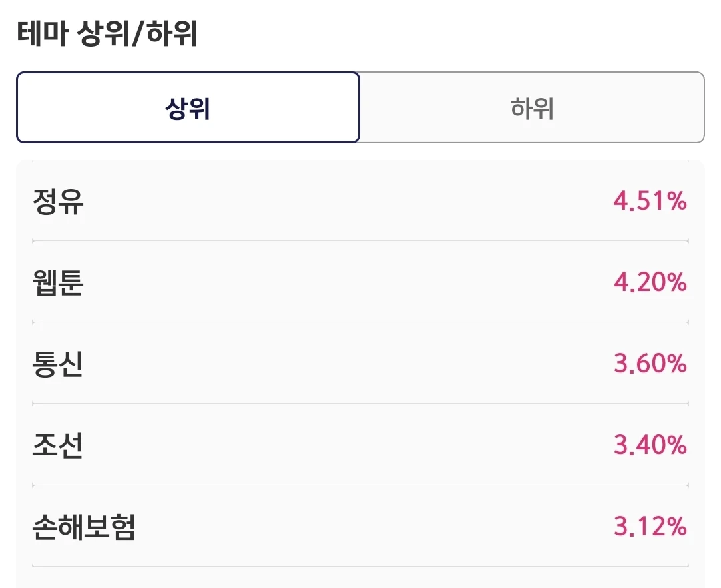Select the 조선 theme label
This screenshot has height=588, width=721.
tap(58, 445)
